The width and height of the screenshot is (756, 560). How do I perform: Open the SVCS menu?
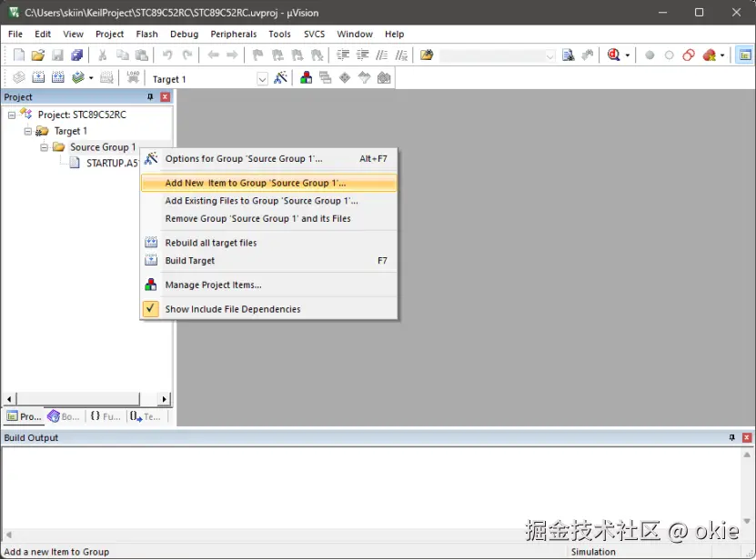[314, 35]
